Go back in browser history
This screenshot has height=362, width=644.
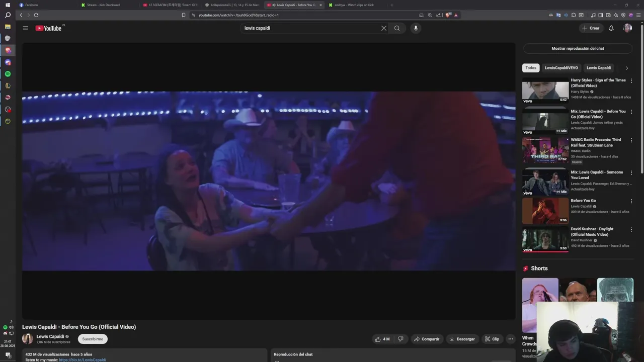(21, 15)
